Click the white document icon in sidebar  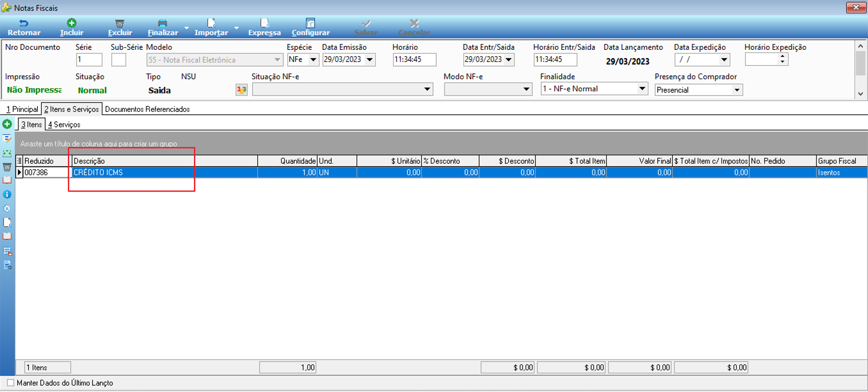(7, 223)
